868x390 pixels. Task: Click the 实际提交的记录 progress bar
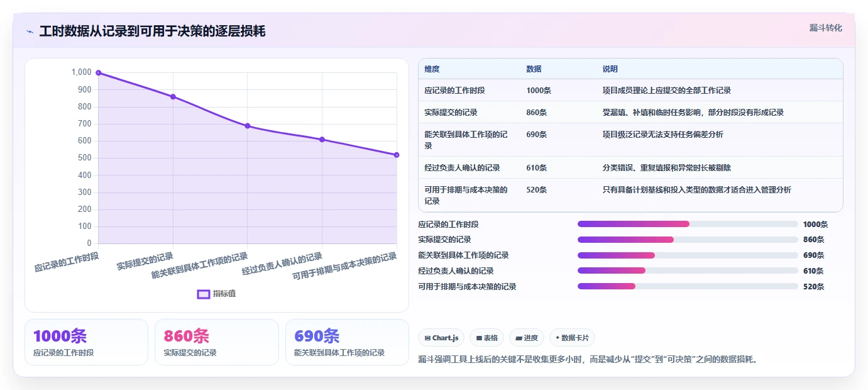[688, 240]
